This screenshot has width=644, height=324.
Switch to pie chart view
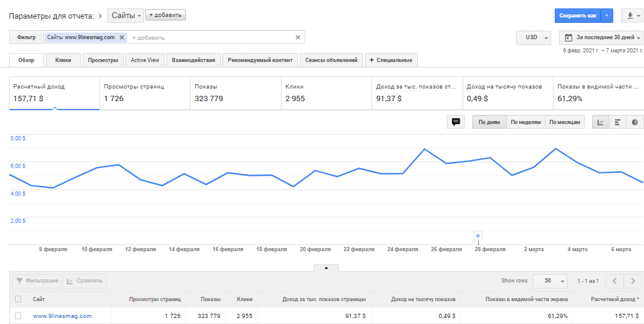[634, 122]
